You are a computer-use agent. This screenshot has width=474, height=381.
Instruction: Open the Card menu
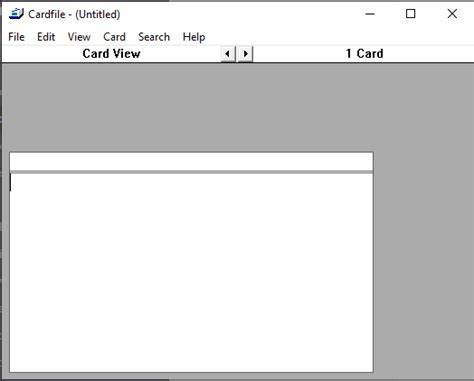[x=114, y=37]
